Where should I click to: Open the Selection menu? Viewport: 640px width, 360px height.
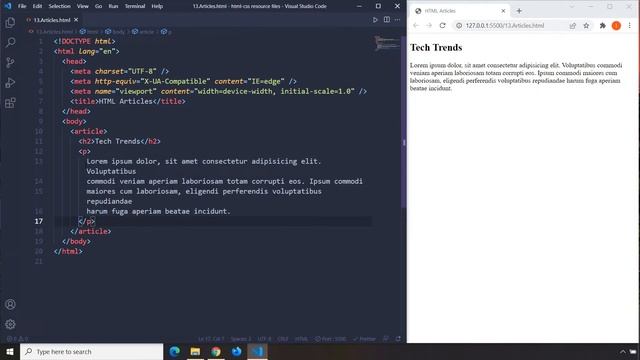pos(60,6)
